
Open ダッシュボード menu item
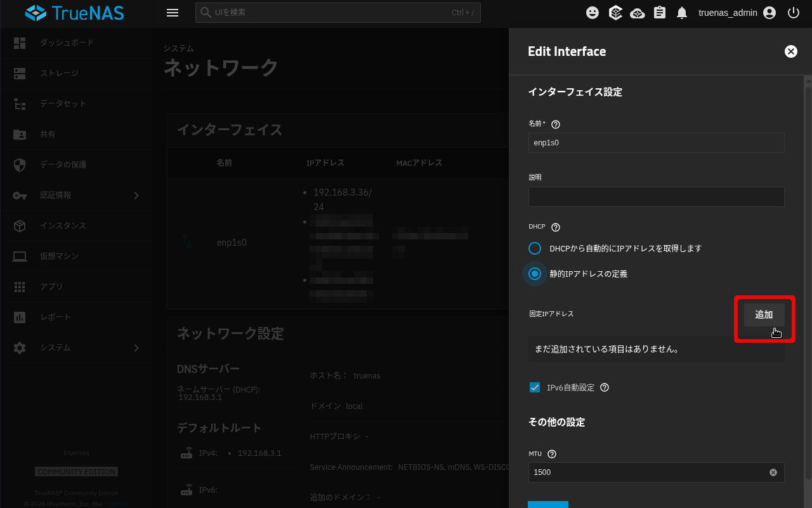76,43
